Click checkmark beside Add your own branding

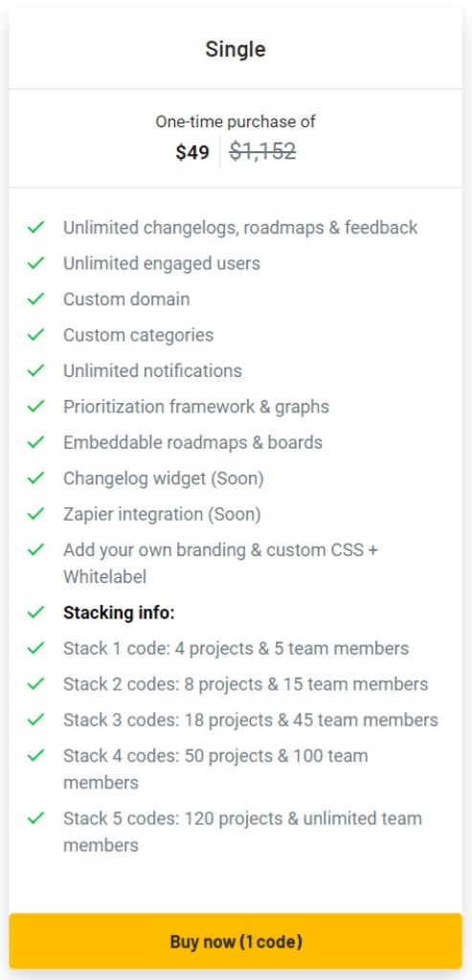pos(35,550)
